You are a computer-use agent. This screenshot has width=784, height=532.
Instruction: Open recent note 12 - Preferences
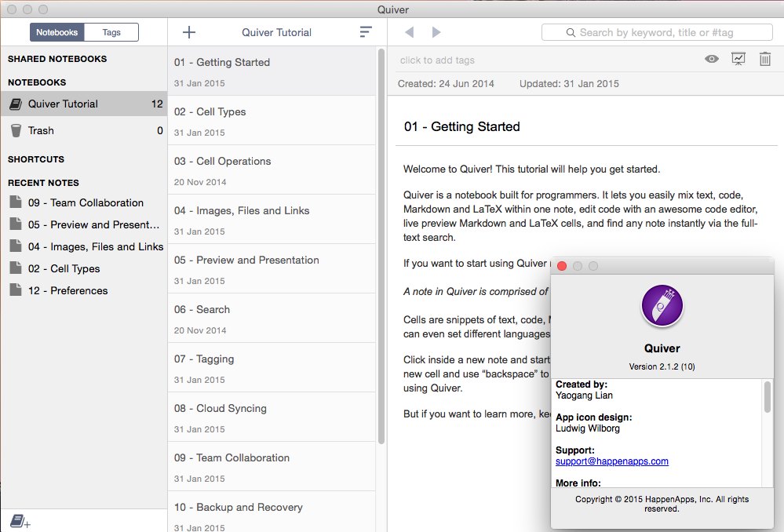[x=84, y=290]
